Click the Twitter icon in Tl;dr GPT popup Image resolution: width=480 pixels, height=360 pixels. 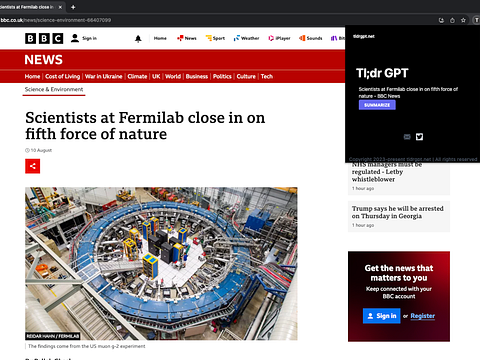coord(419,137)
